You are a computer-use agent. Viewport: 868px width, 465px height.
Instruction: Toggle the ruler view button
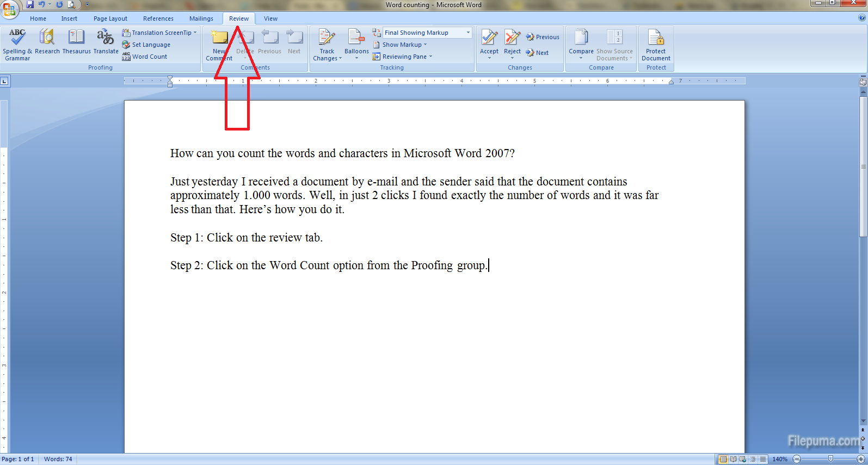click(863, 82)
